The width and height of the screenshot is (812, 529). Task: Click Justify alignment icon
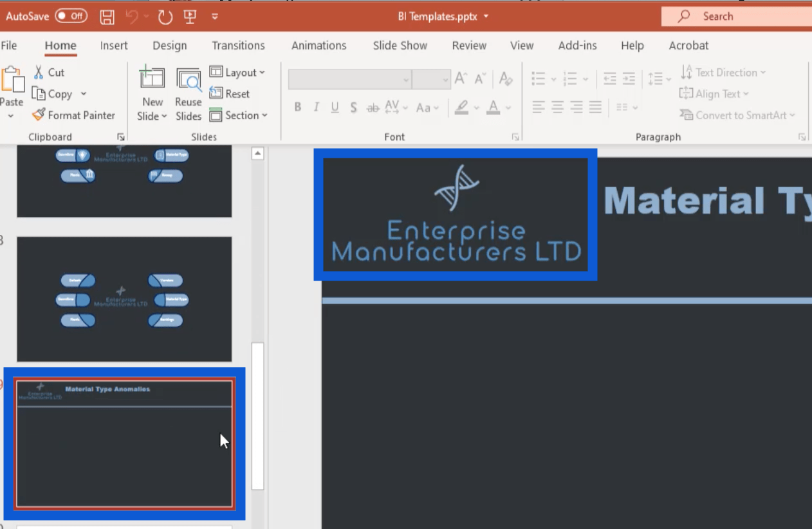pos(595,107)
